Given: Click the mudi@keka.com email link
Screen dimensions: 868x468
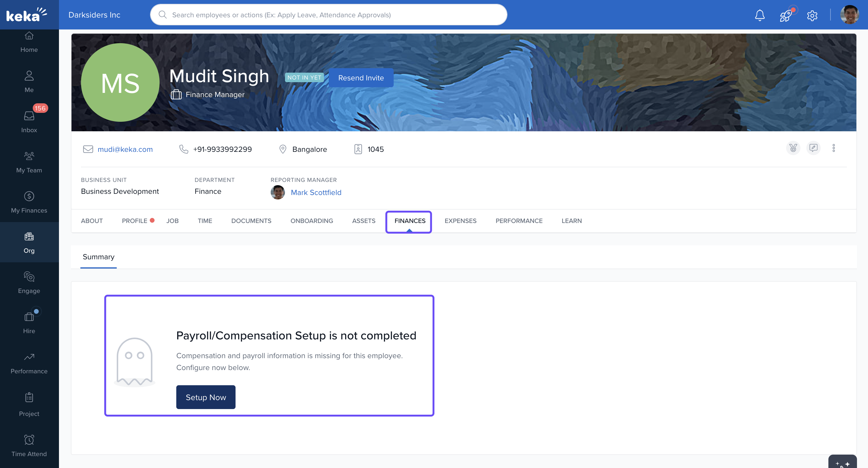Looking at the screenshot, I should pyautogui.click(x=125, y=149).
